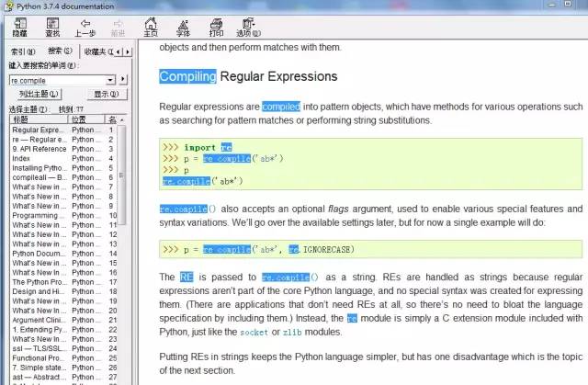Open the search operators flyout arrow button
Screen dimensions: 588x385
point(123,79)
